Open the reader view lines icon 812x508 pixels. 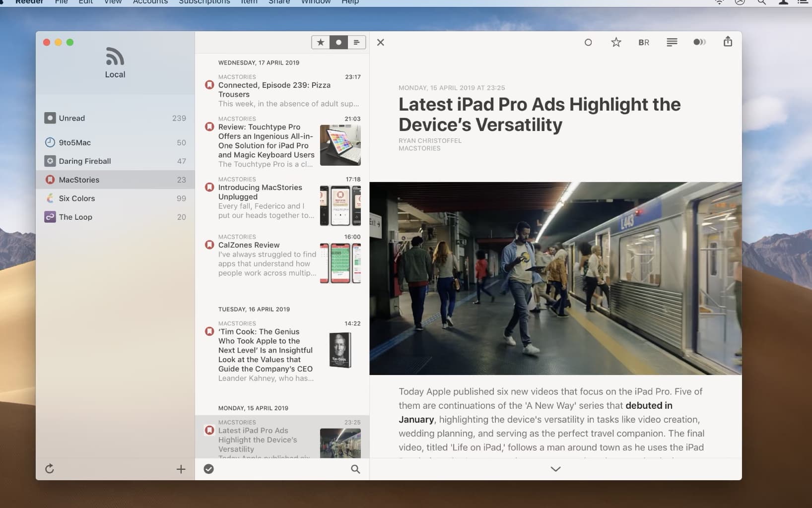[x=672, y=43]
